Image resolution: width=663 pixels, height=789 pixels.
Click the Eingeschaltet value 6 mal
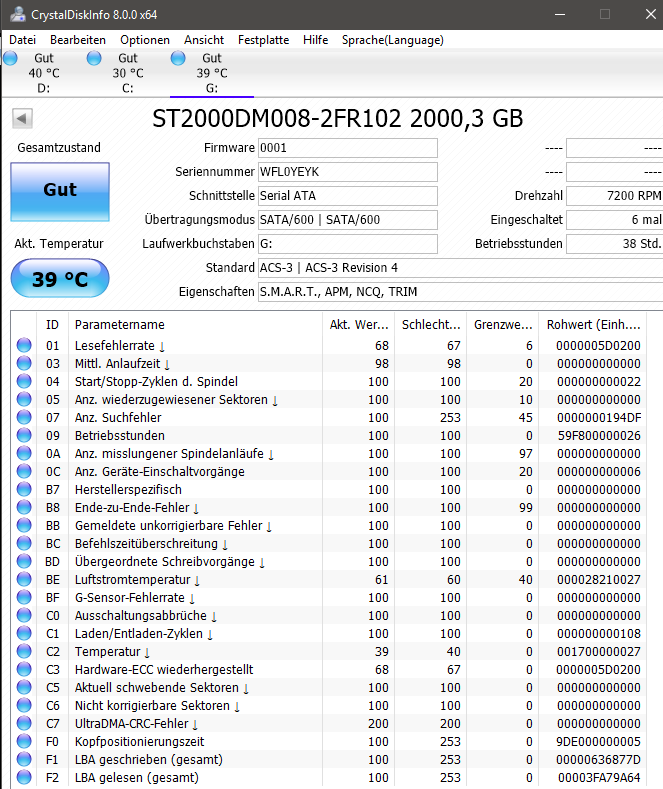pos(614,220)
